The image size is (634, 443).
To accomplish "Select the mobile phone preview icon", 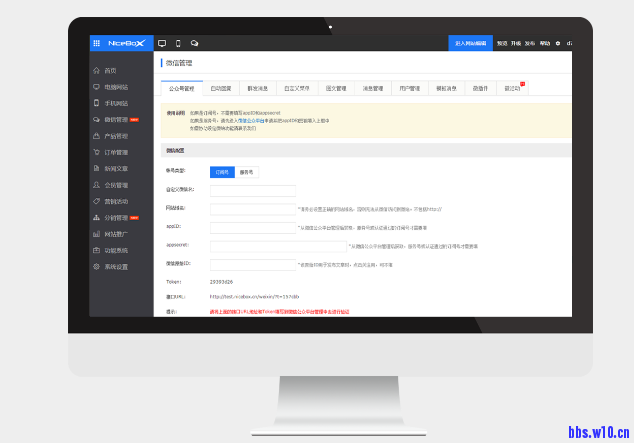I will [178, 43].
